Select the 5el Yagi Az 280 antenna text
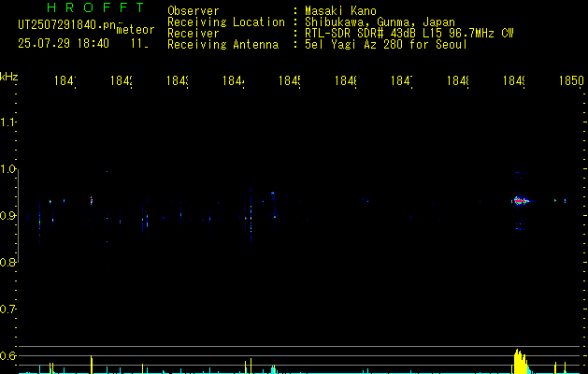 (x=386, y=45)
